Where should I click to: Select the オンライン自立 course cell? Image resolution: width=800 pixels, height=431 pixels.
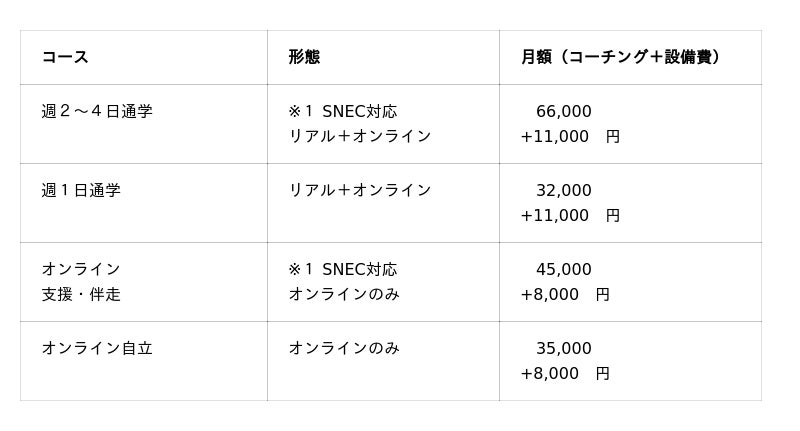[97, 348]
